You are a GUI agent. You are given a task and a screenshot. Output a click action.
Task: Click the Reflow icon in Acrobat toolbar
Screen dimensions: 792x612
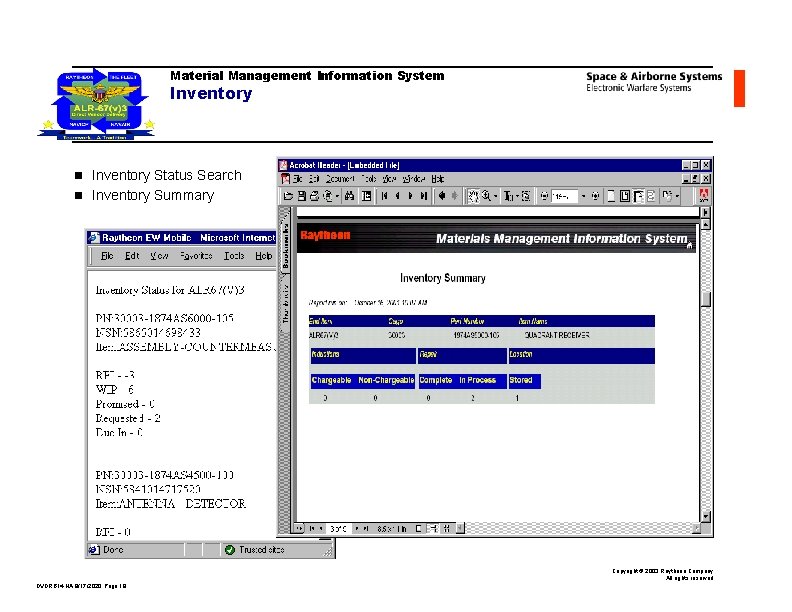coord(651,196)
